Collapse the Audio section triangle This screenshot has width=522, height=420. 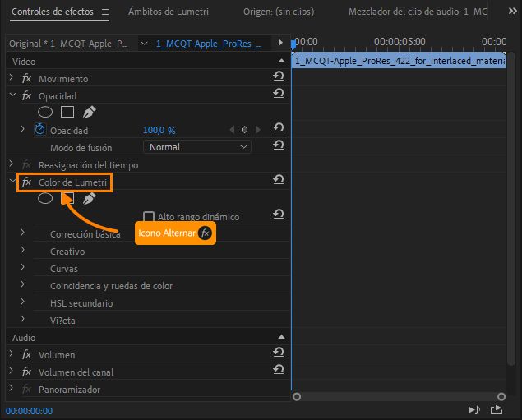coord(281,337)
